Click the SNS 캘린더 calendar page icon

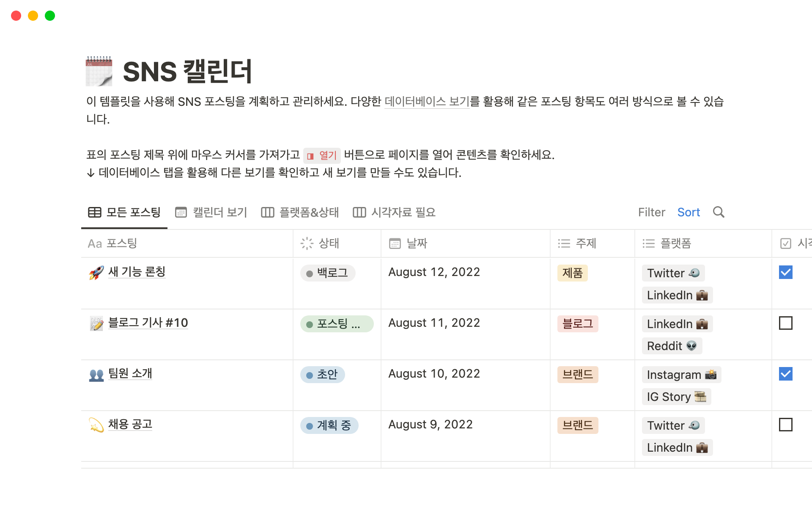99,71
